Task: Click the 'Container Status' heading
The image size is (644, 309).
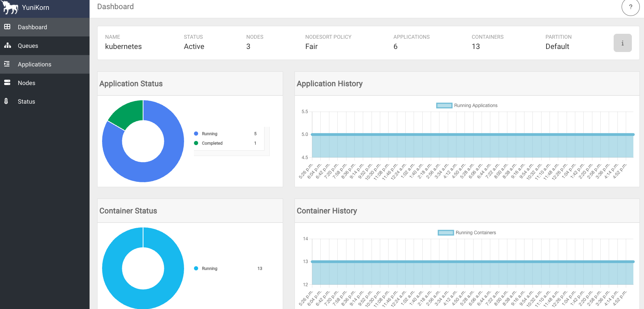Action: 128,211
